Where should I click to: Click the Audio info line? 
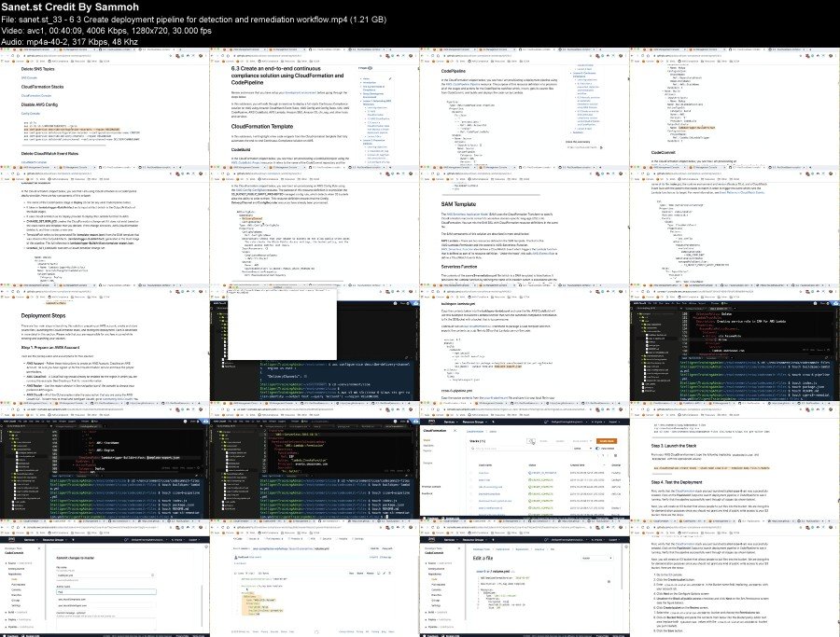[70, 42]
